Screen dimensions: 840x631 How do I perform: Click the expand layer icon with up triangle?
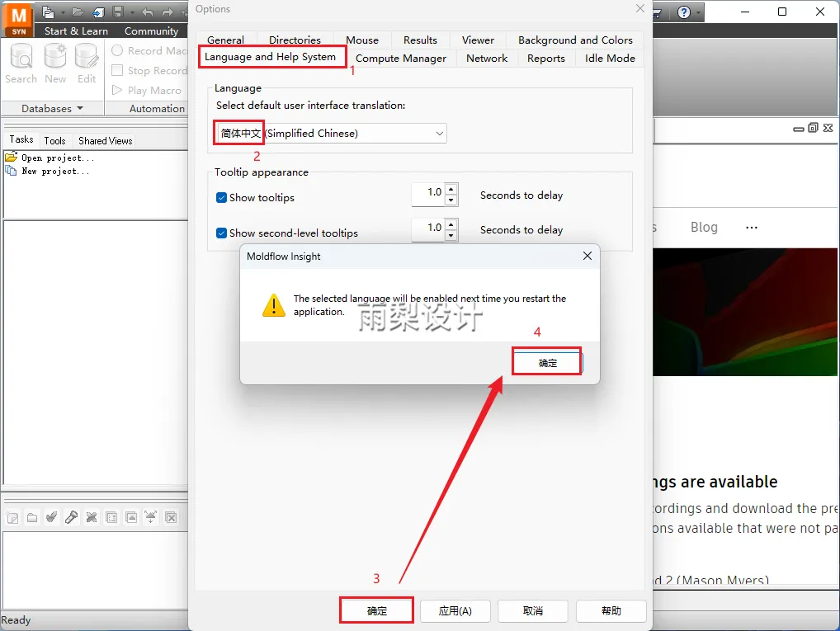(x=131, y=517)
